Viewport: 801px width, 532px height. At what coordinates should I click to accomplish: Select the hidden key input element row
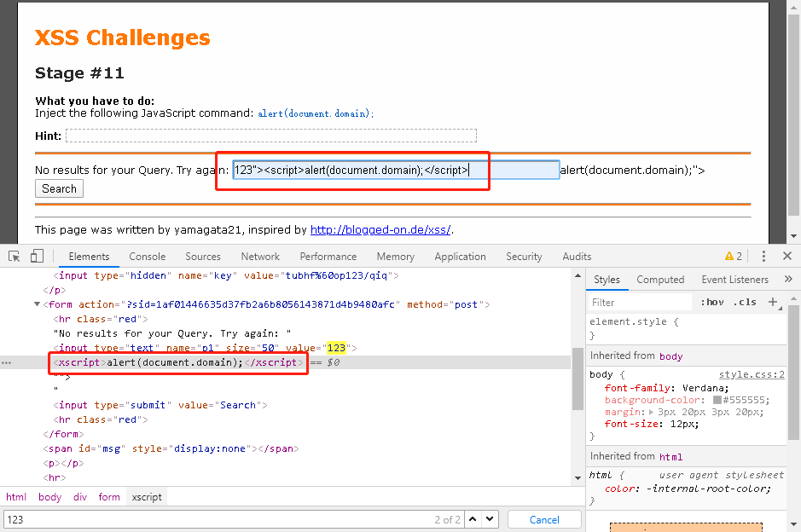point(226,275)
